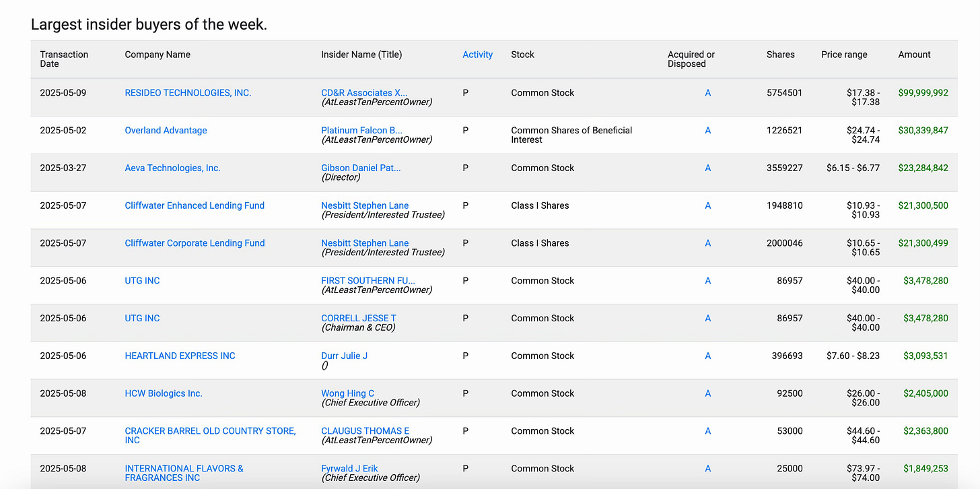Viewport: 980px width, 489px height.
Task: Open insider Wong Hing C link
Action: (x=347, y=393)
